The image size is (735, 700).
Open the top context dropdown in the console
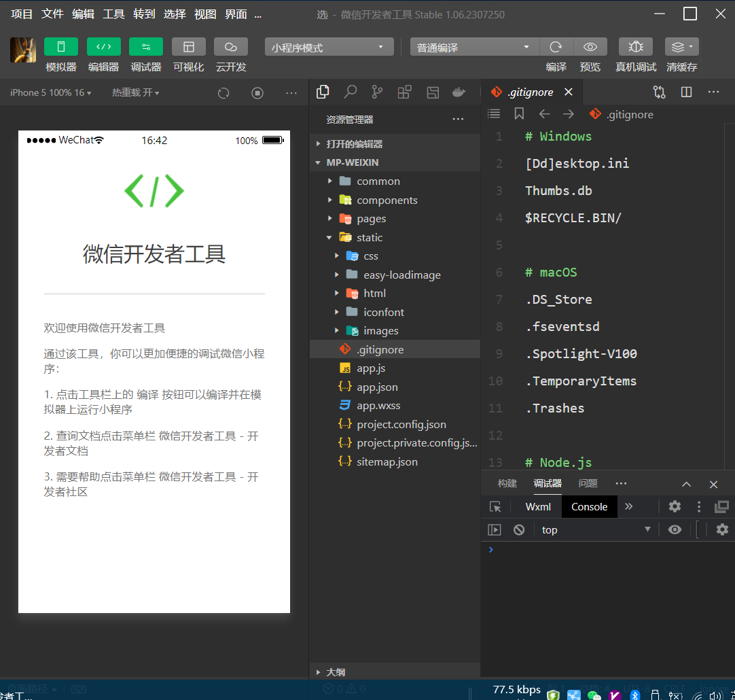click(596, 529)
